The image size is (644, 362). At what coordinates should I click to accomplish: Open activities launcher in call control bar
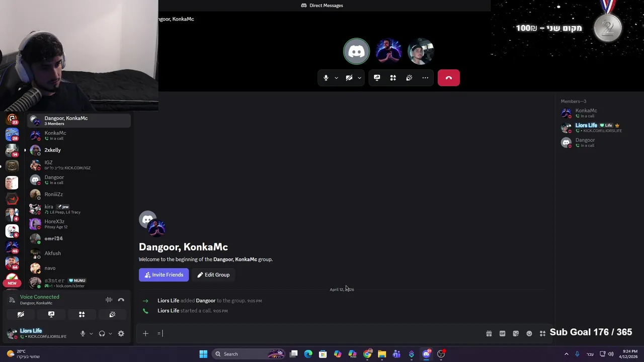(393, 78)
